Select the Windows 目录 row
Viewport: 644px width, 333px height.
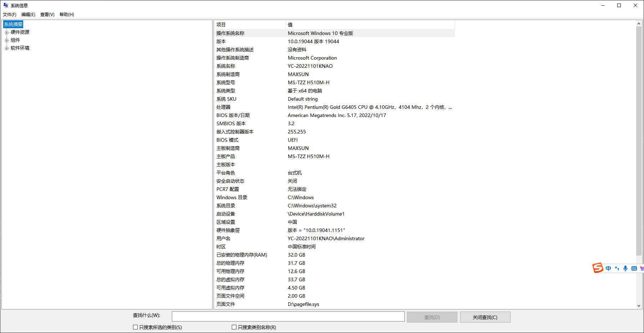334,197
